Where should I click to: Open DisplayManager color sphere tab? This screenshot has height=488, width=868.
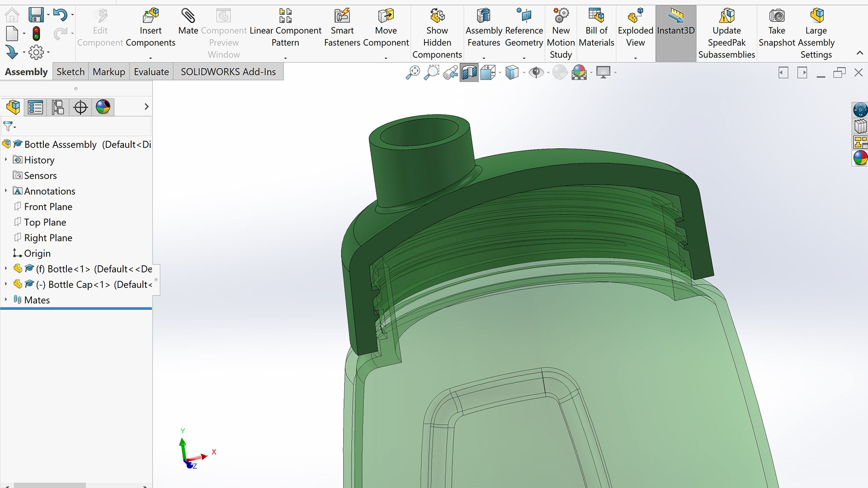tap(103, 108)
